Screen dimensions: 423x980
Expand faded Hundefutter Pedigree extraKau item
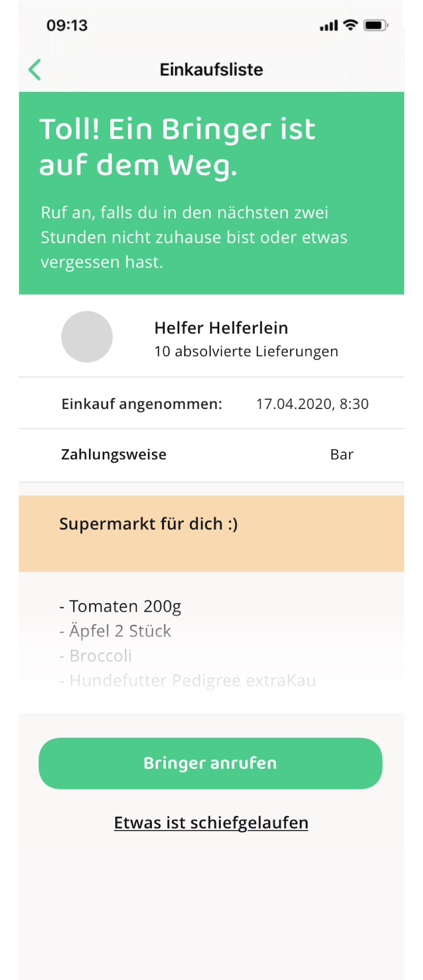click(187, 680)
